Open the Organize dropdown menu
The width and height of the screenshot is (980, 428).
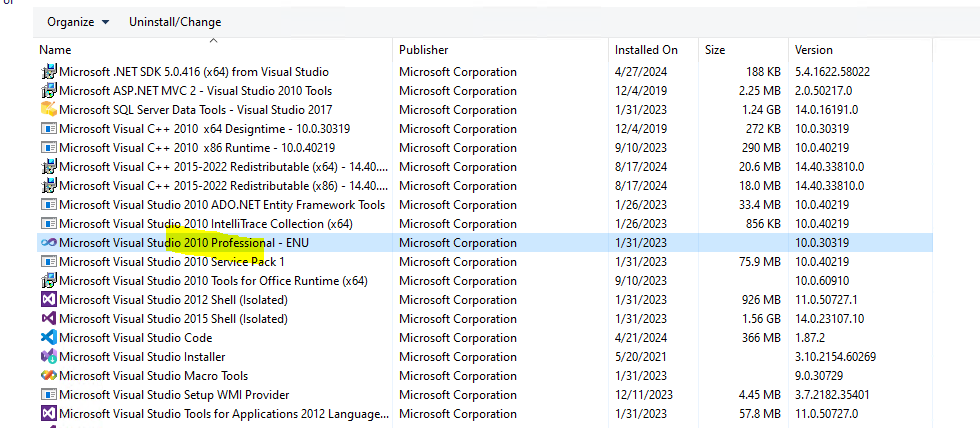point(78,22)
